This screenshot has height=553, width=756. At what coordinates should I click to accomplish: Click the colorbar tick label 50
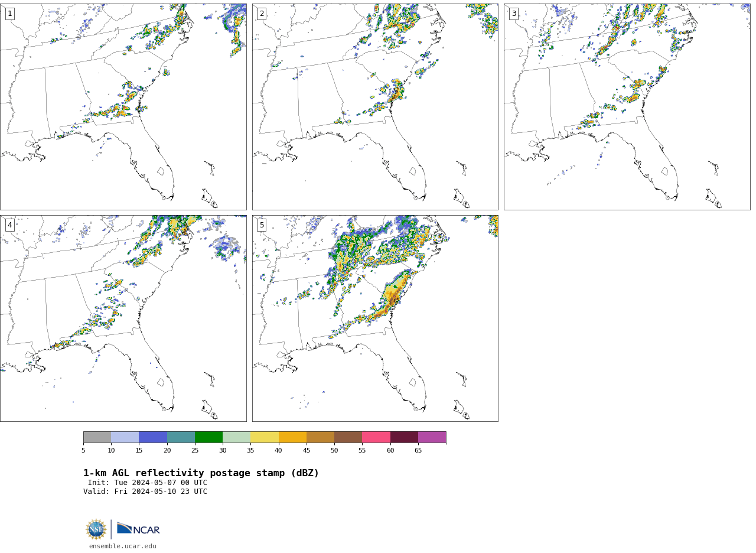pos(334,451)
